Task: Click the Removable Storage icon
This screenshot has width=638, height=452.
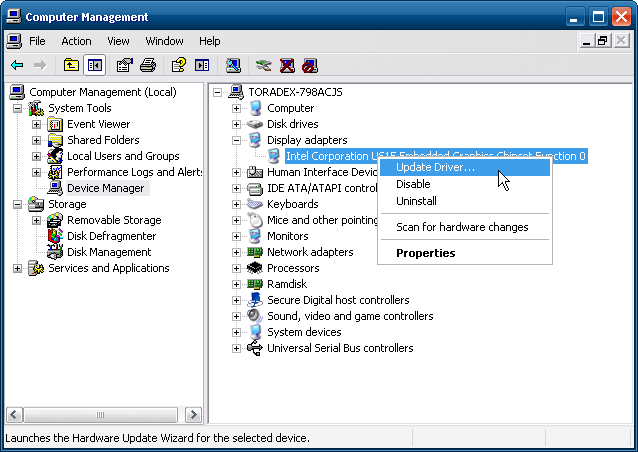Action: 55,220
